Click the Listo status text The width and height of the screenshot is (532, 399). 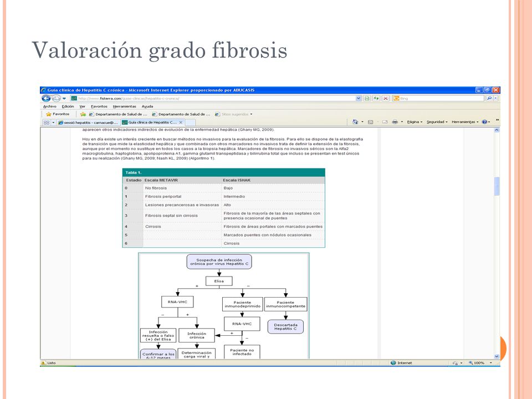pyautogui.click(x=51, y=363)
